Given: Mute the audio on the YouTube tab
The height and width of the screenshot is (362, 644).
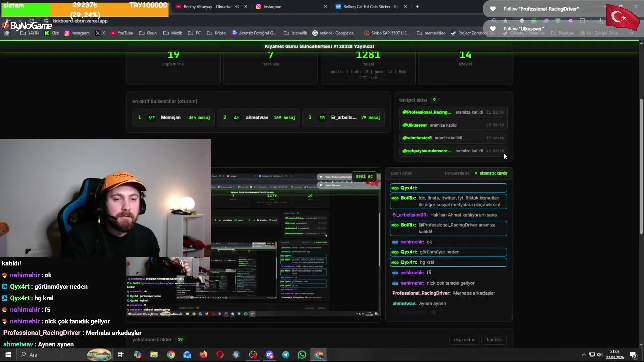Looking at the screenshot, I should click(x=237, y=7).
